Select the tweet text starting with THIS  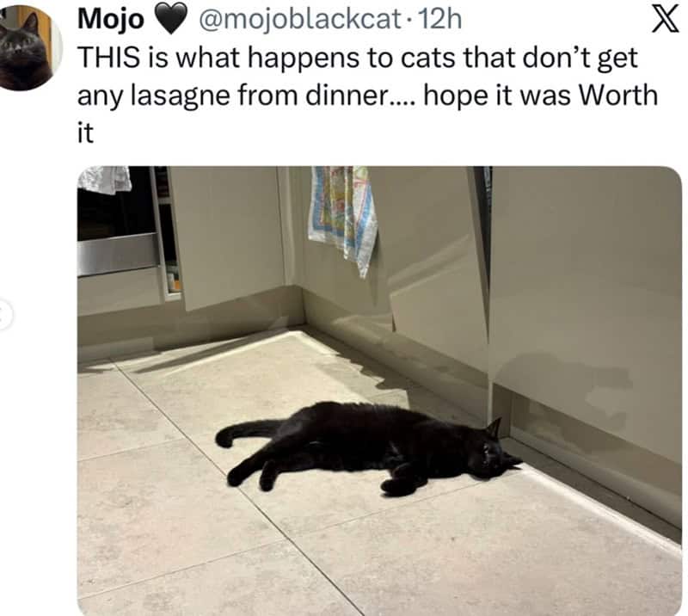coord(368,95)
